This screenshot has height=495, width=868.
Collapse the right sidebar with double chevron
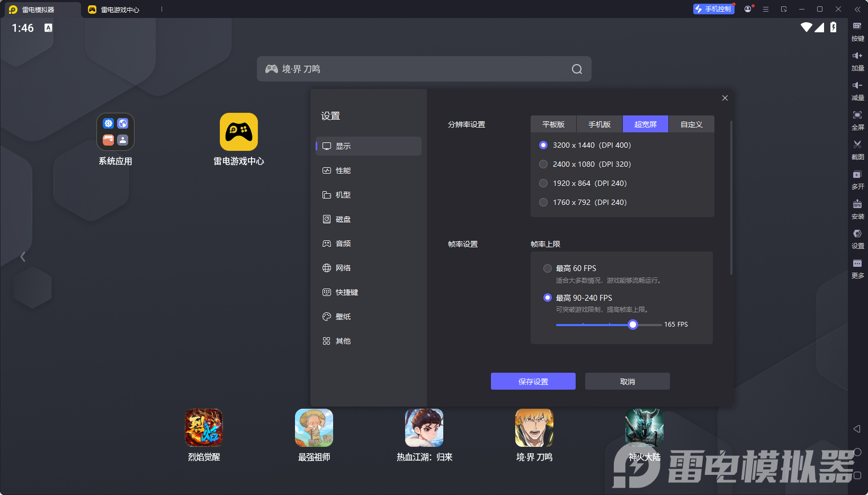pyautogui.click(x=857, y=9)
